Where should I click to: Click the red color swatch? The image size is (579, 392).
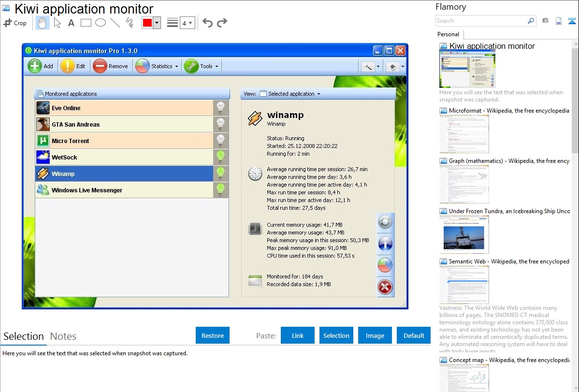(147, 23)
